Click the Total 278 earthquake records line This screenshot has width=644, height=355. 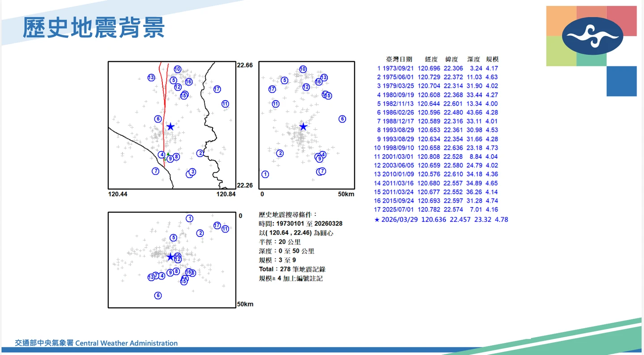tap(292, 269)
